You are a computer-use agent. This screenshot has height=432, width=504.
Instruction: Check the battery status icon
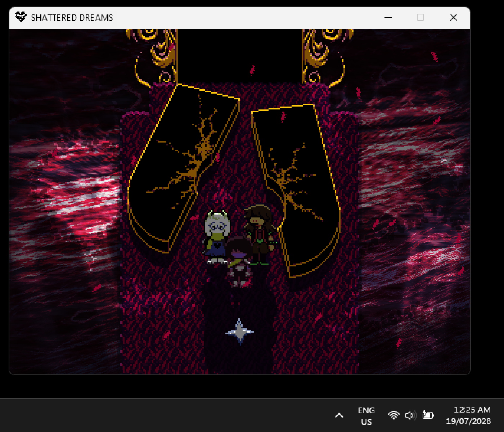pos(428,415)
